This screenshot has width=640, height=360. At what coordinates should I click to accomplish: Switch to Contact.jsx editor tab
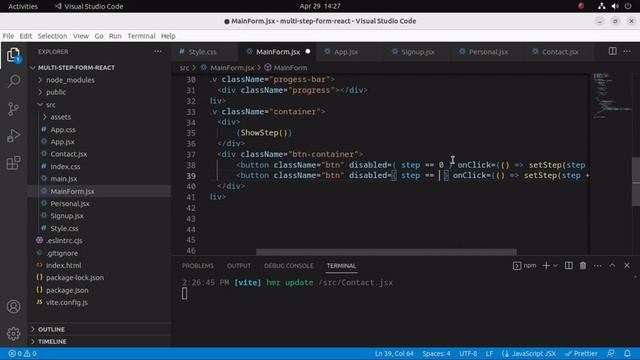pyautogui.click(x=560, y=52)
